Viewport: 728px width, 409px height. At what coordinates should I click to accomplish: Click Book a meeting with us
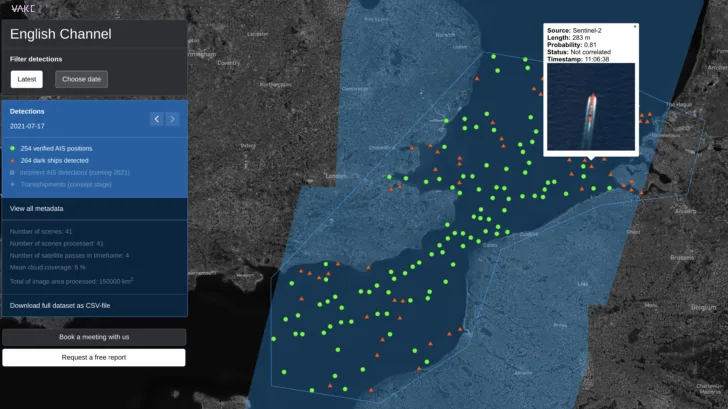tap(94, 337)
